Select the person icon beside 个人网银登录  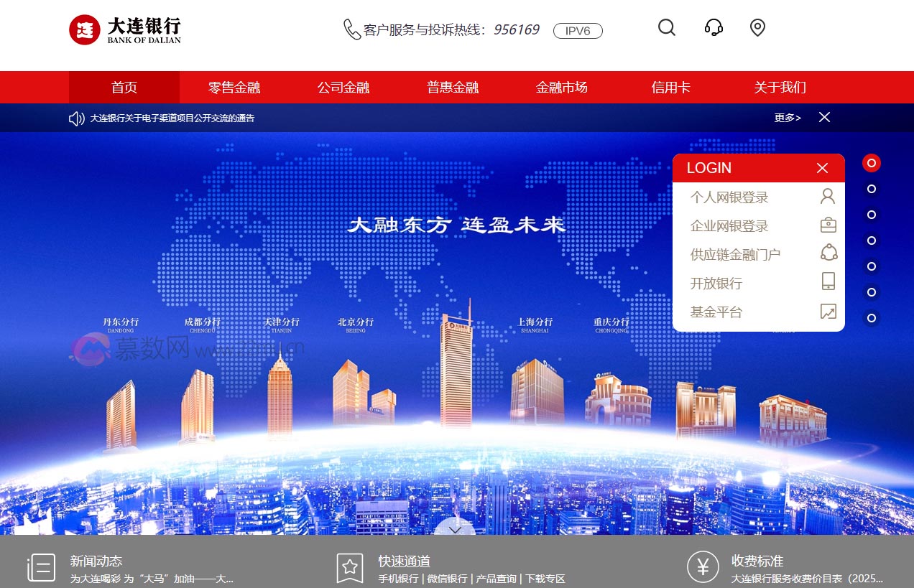coord(828,196)
